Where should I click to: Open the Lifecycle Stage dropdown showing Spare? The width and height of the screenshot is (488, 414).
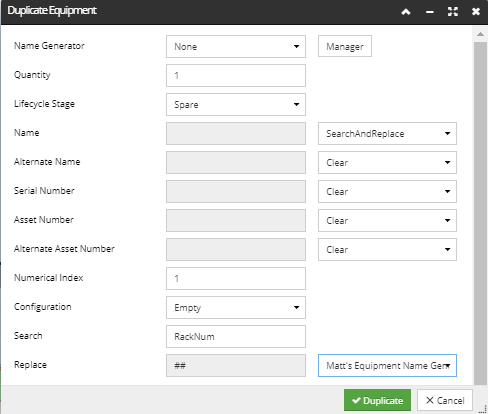point(236,105)
